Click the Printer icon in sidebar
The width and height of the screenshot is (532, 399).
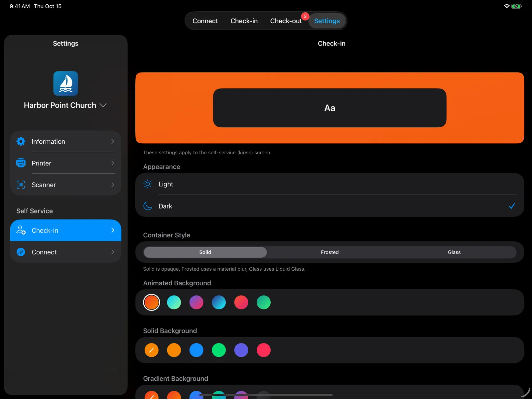tap(21, 163)
